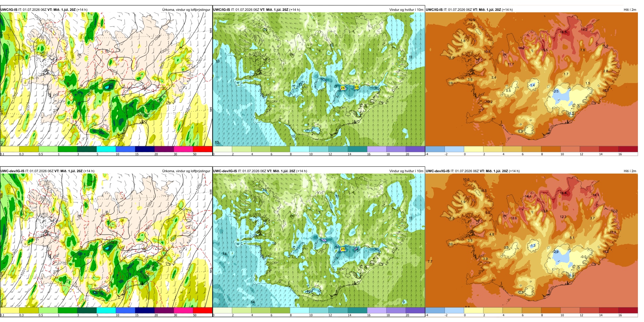Open the top UWC 2m temperature map

pyautogui.click(x=531, y=80)
